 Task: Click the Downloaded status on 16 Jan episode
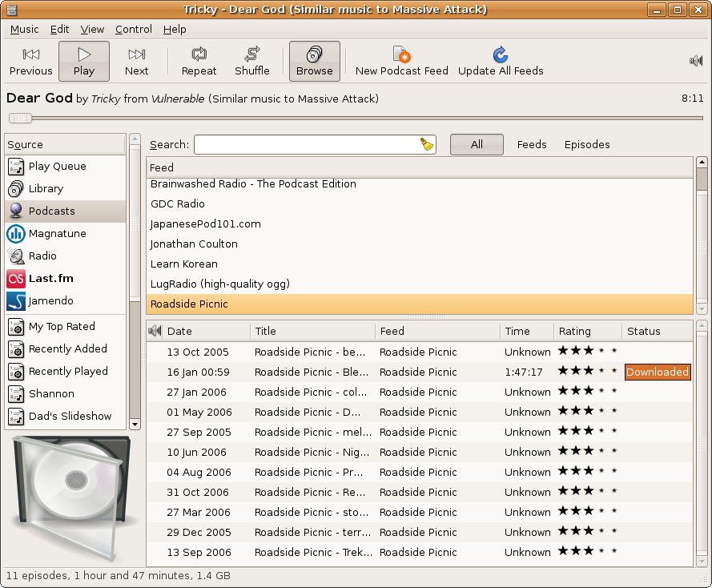pos(658,372)
